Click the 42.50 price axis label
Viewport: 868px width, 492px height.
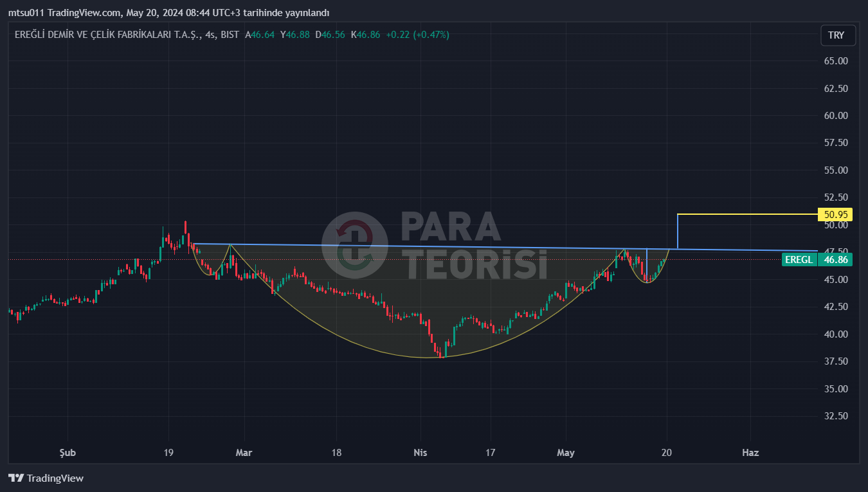point(836,307)
